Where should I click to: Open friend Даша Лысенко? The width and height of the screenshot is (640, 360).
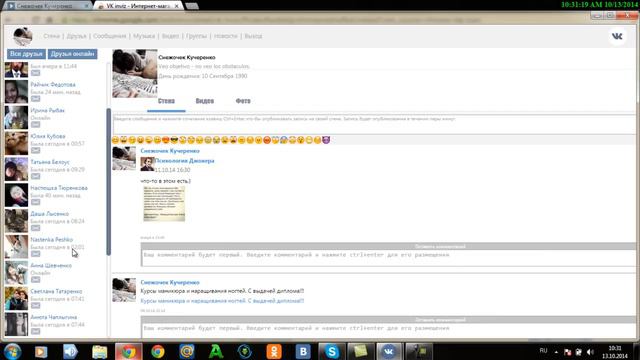tap(49, 214)
